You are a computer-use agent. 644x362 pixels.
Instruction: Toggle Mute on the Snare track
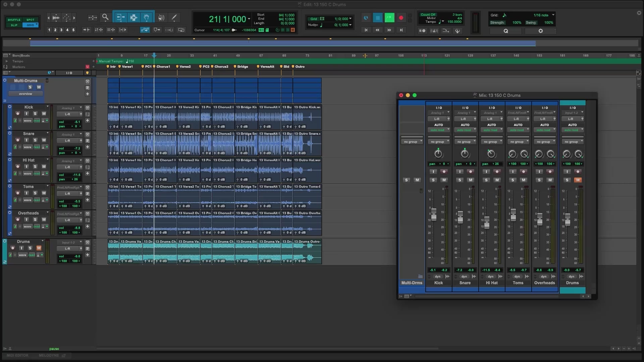tap(44, 140)
